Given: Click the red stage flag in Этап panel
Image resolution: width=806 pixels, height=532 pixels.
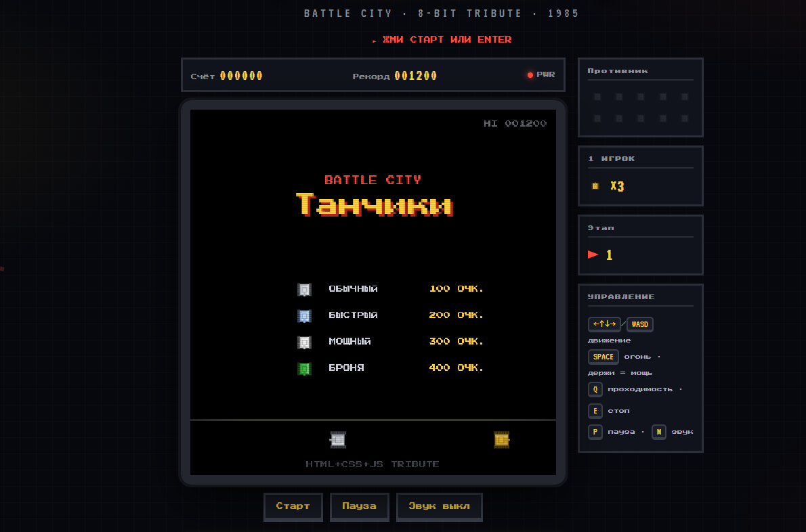Looking at the screenshot, I should [593, 254].
